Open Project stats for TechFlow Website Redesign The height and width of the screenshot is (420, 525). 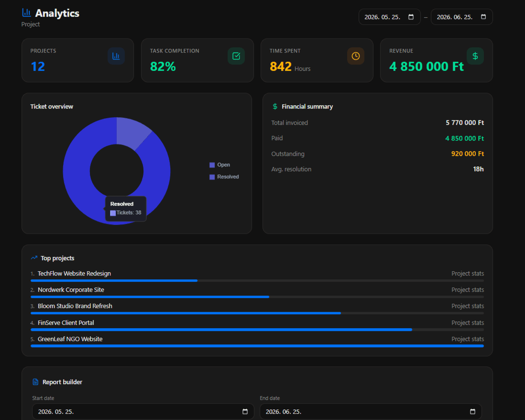click(x=468, y=273)
